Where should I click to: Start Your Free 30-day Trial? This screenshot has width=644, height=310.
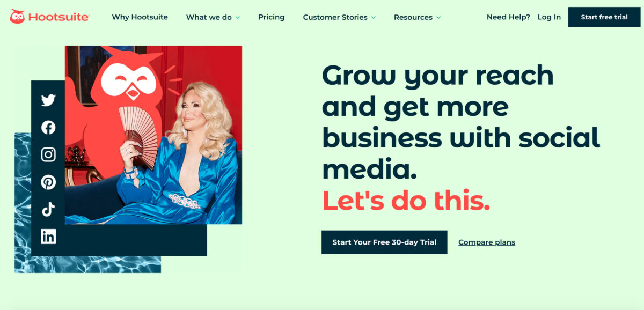384,242
